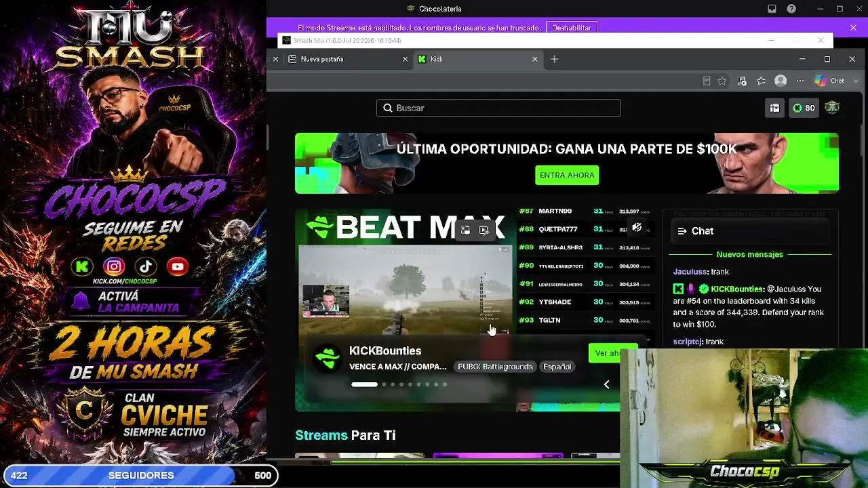The width and height of the screenshot is (868, 488).
Task: Open the inbox icon in the Chocolateria title bar
Action: click(x=772, y=9)
